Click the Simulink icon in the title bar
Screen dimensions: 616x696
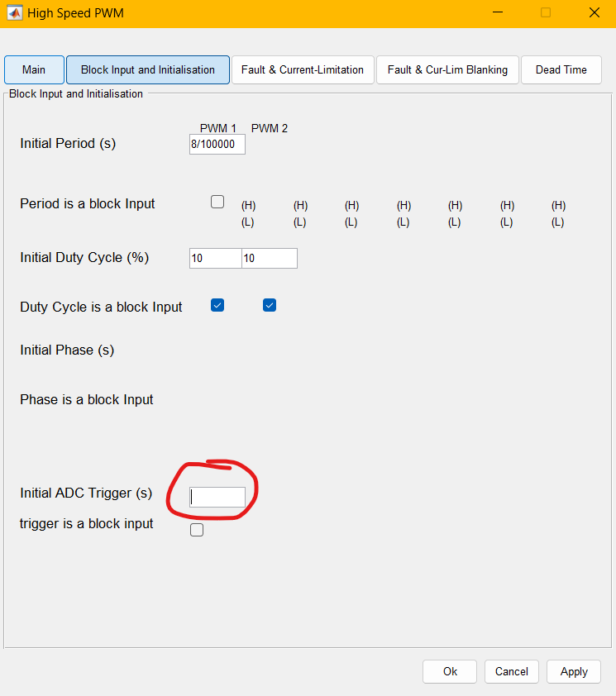14,12
